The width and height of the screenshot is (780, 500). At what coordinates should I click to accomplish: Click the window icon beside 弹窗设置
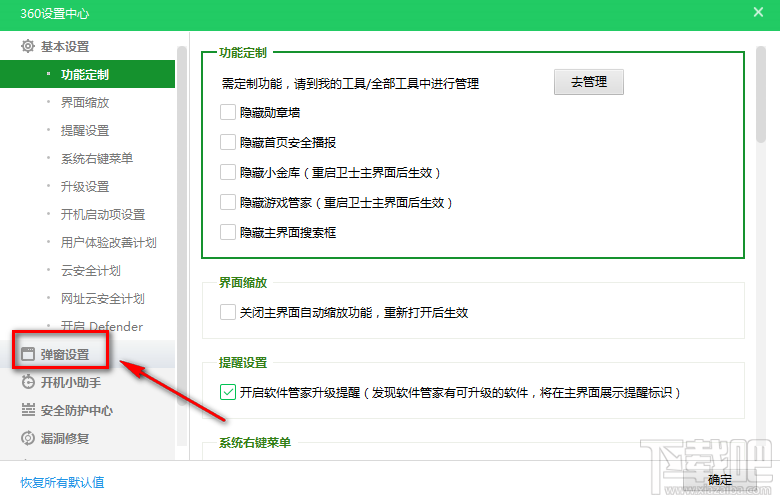28,354
